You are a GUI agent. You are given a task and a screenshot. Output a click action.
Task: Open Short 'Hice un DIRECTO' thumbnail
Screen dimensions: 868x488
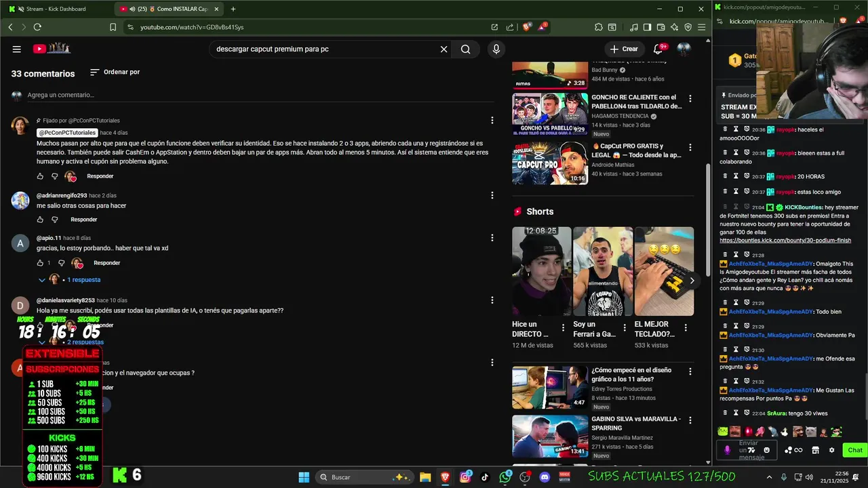click(x=542, y=271)
